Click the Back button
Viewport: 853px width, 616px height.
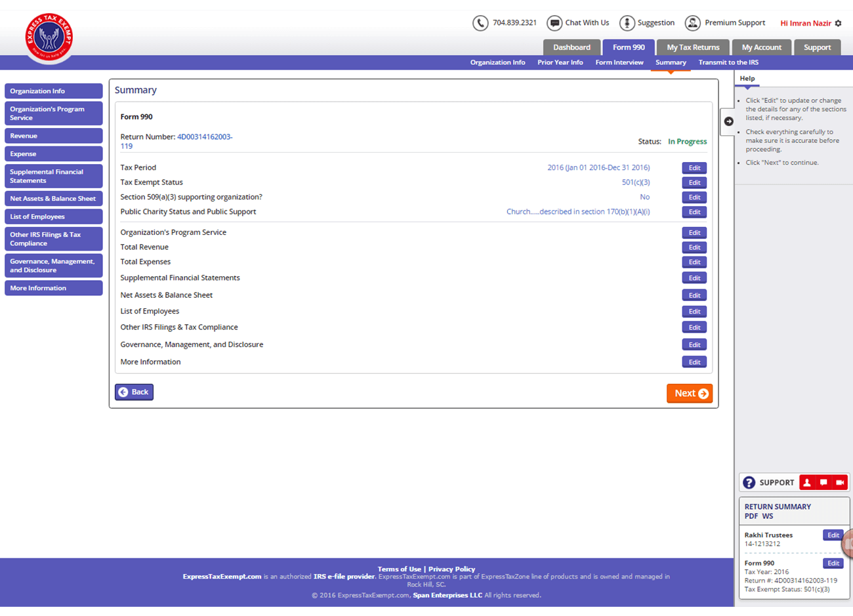134,392
